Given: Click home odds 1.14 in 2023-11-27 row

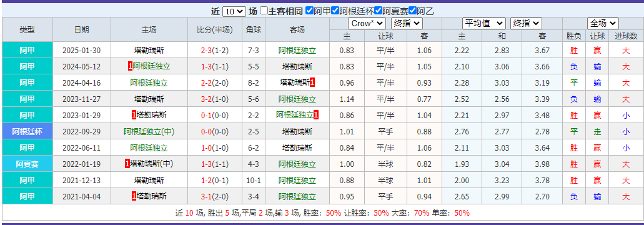Looking at the screenshot, I should 347,99.
